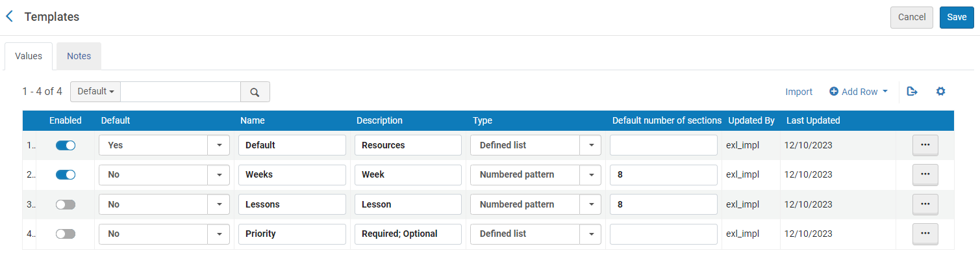Edit the Name field containing Default

click(x=292, y=145)
